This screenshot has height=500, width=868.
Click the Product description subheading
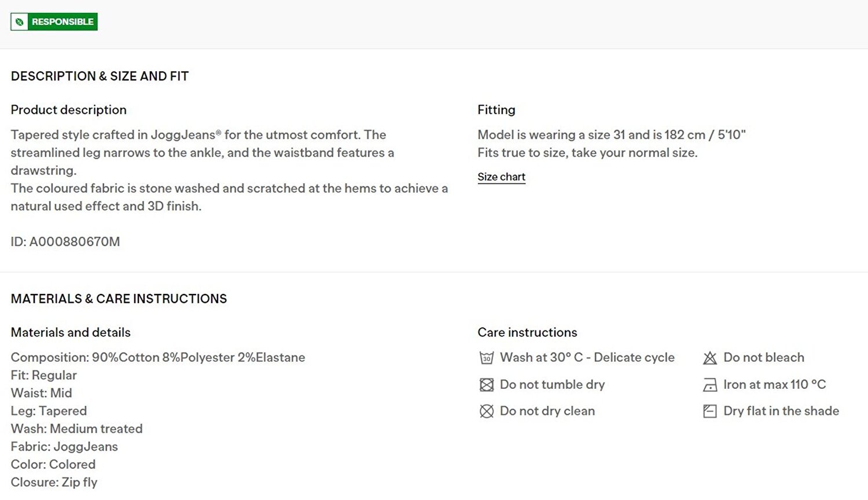tap(68, 110)
